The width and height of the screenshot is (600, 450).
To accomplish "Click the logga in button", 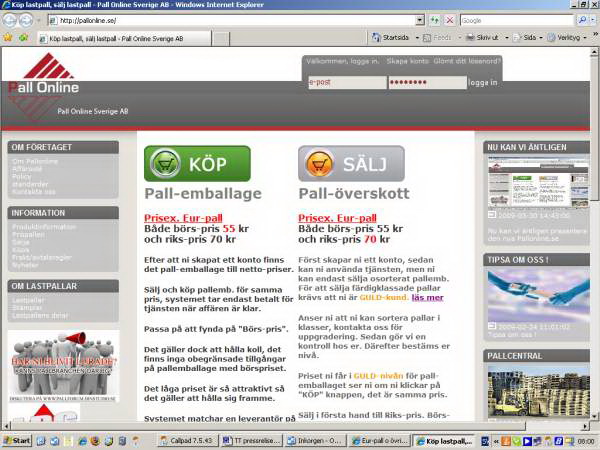I will [483, 82].
